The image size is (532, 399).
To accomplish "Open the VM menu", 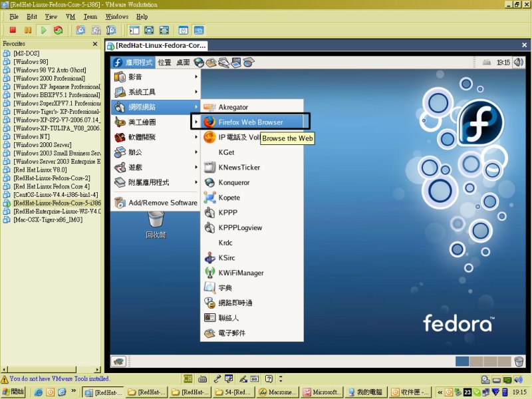I will (70, 17).
